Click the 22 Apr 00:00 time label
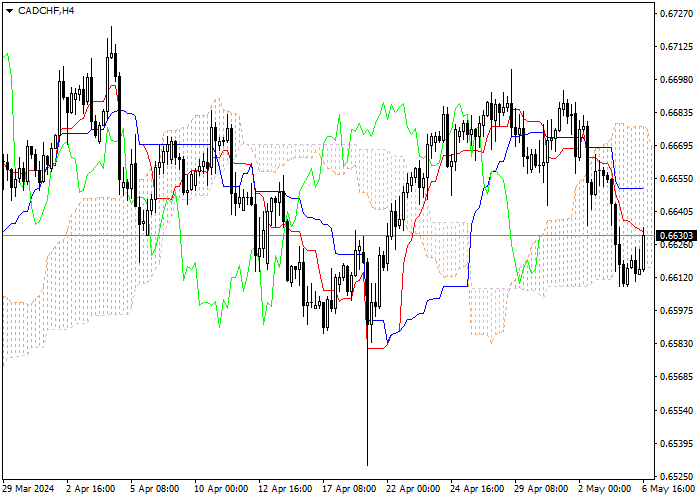Viewport: 700px width, 500px height. [413, 489]
